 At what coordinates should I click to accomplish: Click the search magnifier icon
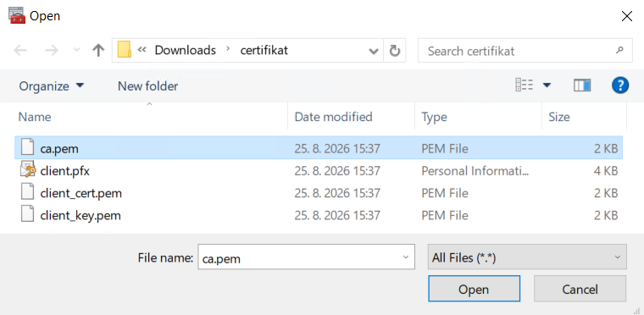pos(619,50)
